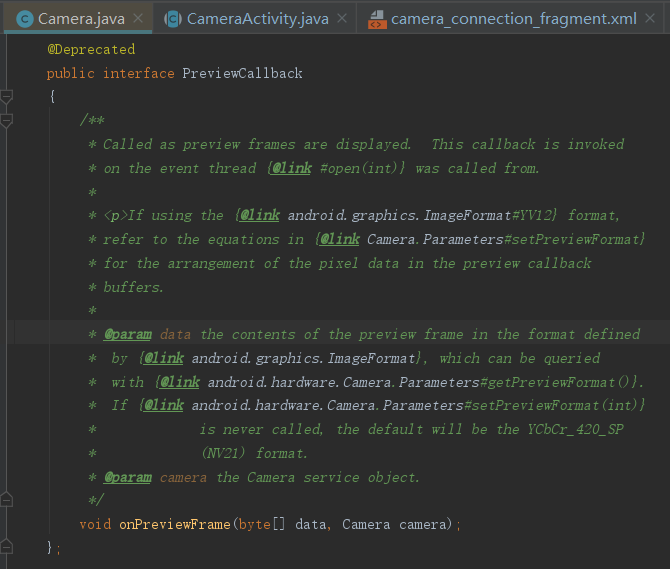Close the Camera.java tab
The image size is (670, 569).
(x=138, y=18)
